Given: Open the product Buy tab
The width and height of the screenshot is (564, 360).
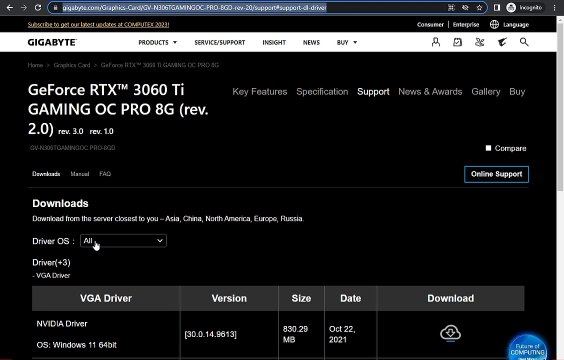Looking at the screenshot, I should (x=517, y=92).
